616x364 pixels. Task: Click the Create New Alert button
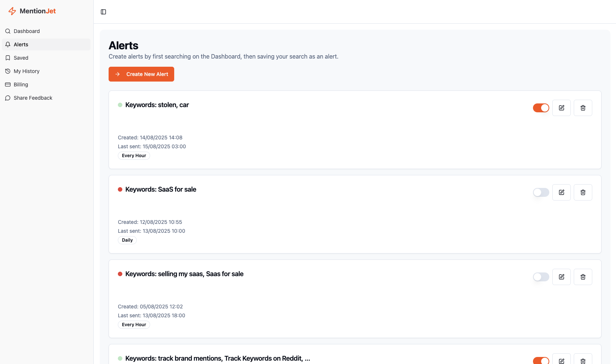tap(141, 74)
